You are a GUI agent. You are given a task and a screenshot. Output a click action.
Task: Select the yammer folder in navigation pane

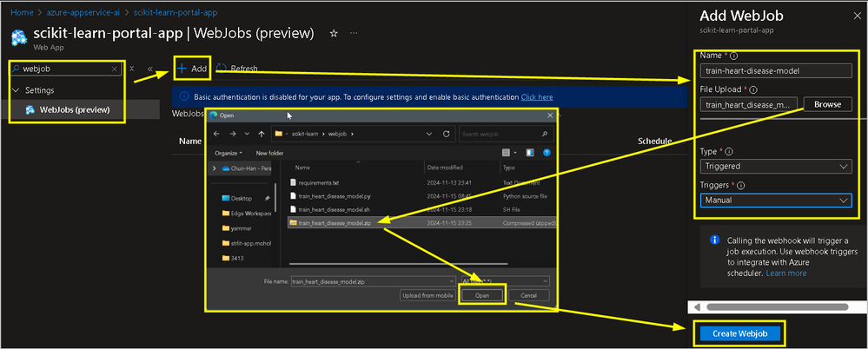[237, 227]
